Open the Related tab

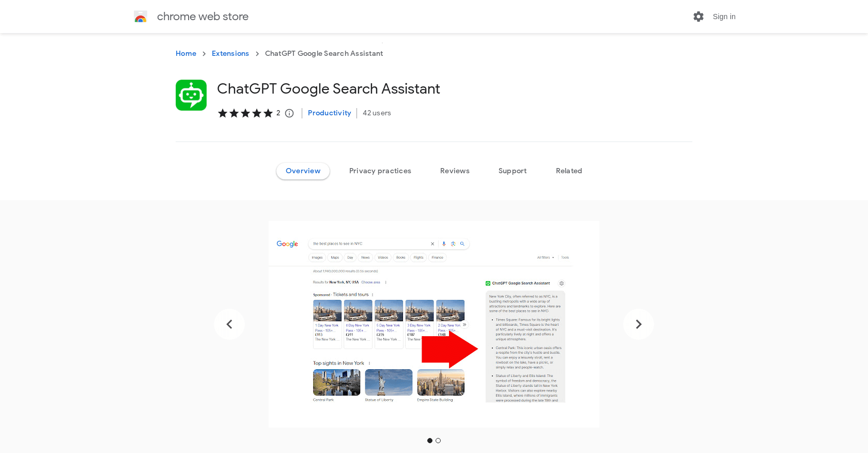(x=569, y=171)
